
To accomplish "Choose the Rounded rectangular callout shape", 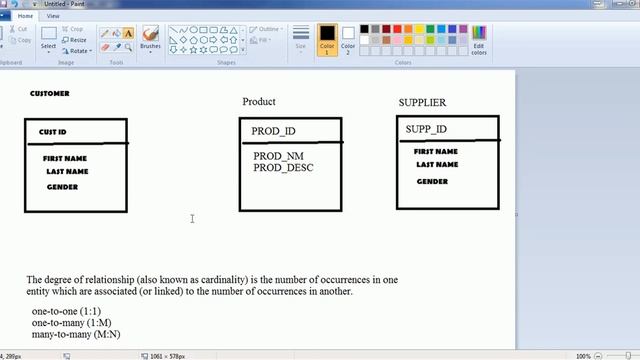I will [x=213, y=50].
